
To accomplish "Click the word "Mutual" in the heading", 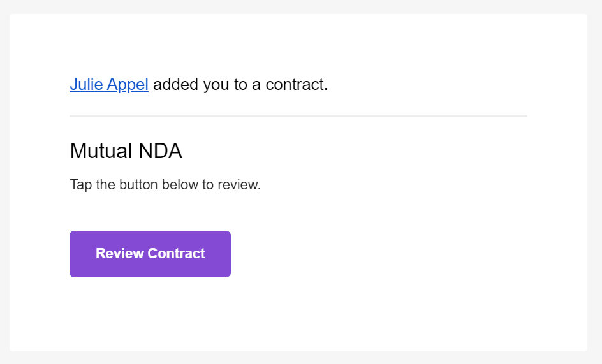I will click(x=101, y=150).
